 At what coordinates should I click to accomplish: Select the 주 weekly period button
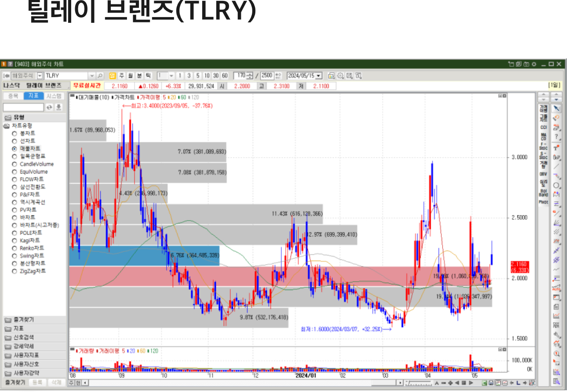(121, 76)
